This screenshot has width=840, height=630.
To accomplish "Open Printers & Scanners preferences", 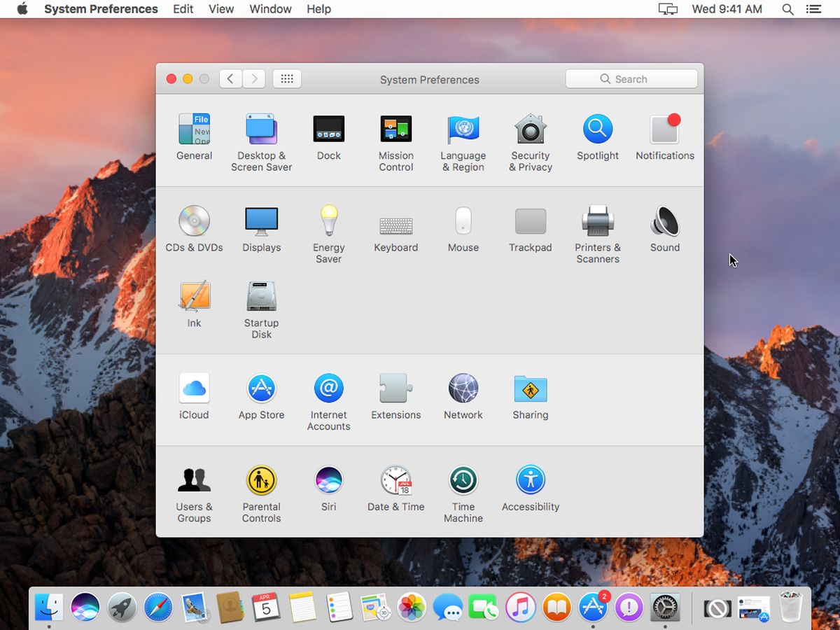I will point(597,234).
